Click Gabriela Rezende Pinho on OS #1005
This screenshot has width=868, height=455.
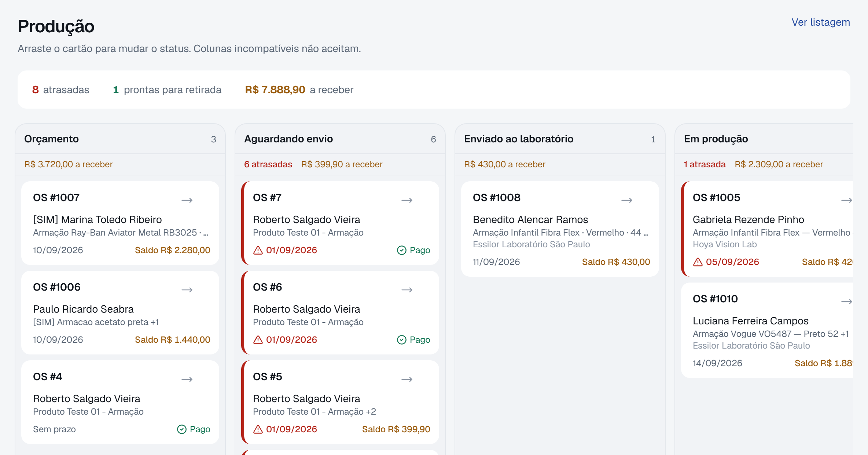point(749,219)
